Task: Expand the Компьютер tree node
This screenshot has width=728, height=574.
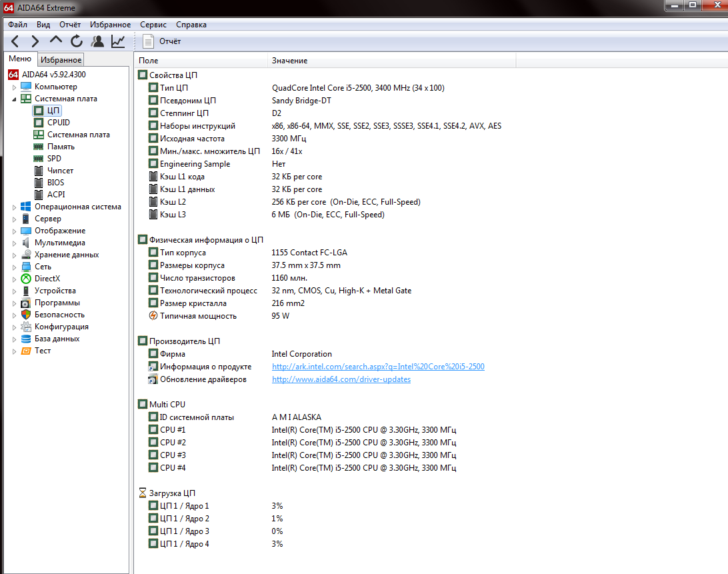Action: (15, 87)
